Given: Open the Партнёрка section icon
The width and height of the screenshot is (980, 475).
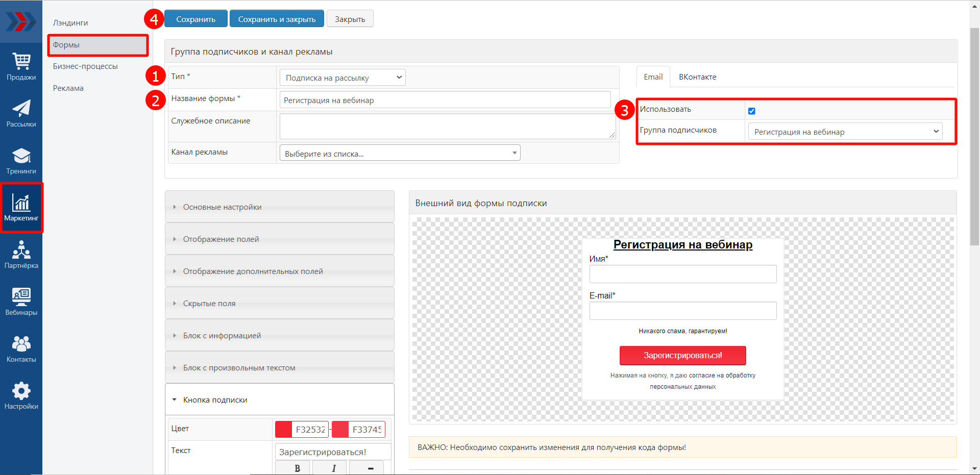Looking at the screenshot, I should (x=21, y=255).
